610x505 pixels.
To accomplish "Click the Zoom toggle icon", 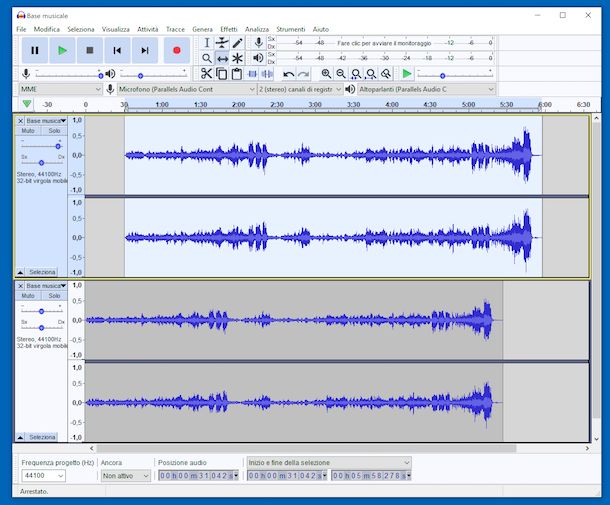I will point(386,74).
